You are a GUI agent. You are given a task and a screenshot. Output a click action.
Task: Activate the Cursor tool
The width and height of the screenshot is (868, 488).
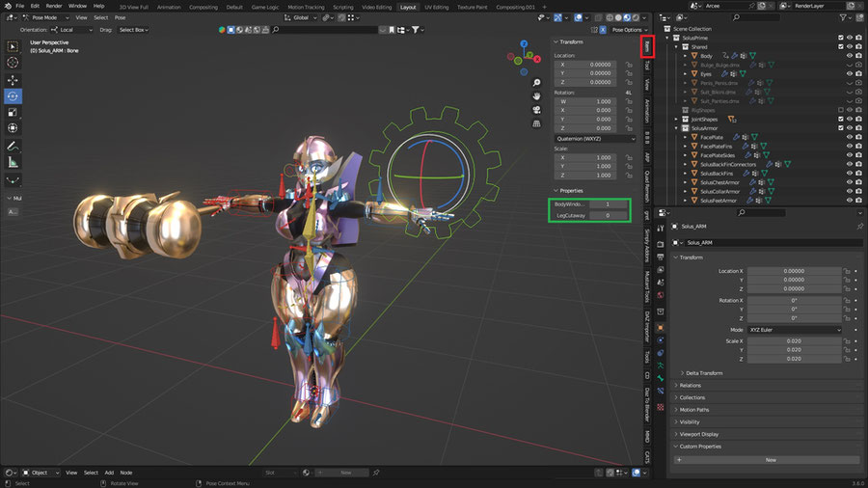click(x=13, y=63)
